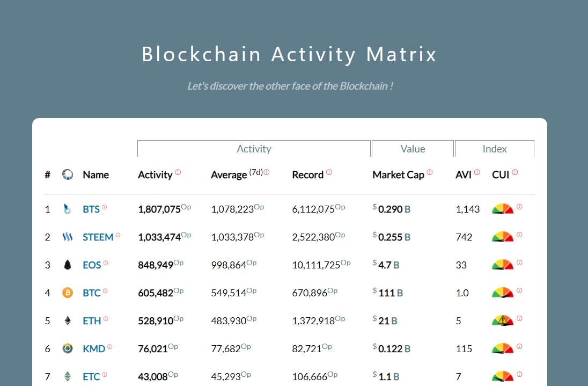Viewport: 588px width, 386px height.
Task: Open the BTS link
Action: point(91,209)
